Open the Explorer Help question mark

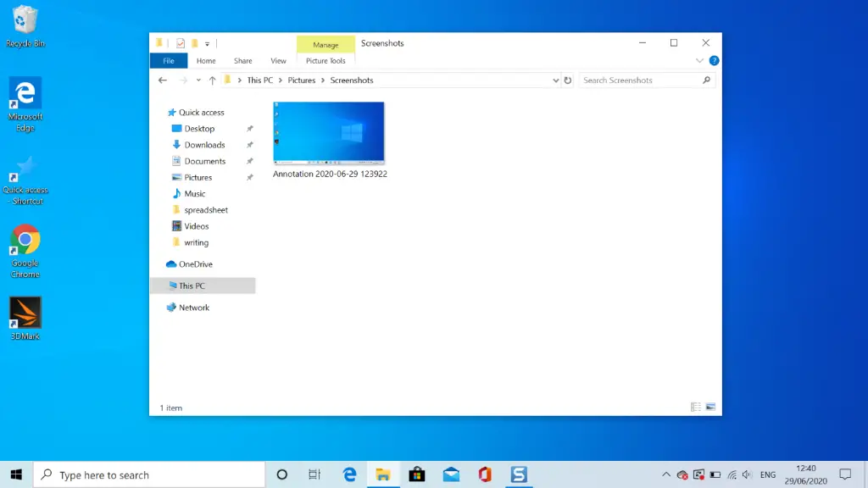point(714,61)
